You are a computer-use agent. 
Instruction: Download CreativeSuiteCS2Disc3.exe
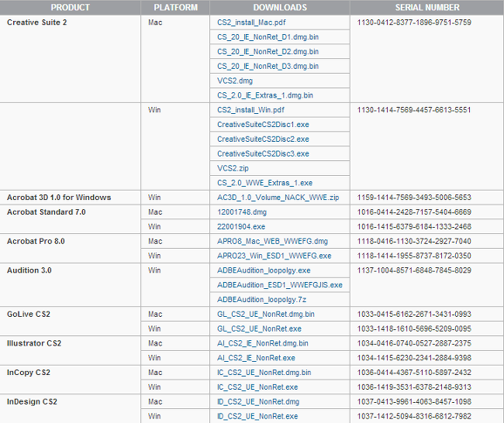coord(263,153)
